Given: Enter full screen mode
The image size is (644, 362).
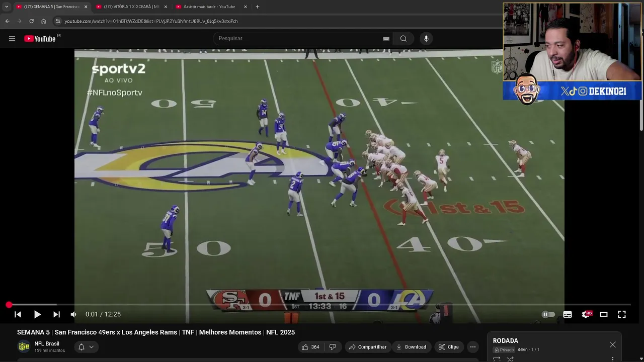Looking at the screenshot, I should pyautogui.click(x=622, y=314).
